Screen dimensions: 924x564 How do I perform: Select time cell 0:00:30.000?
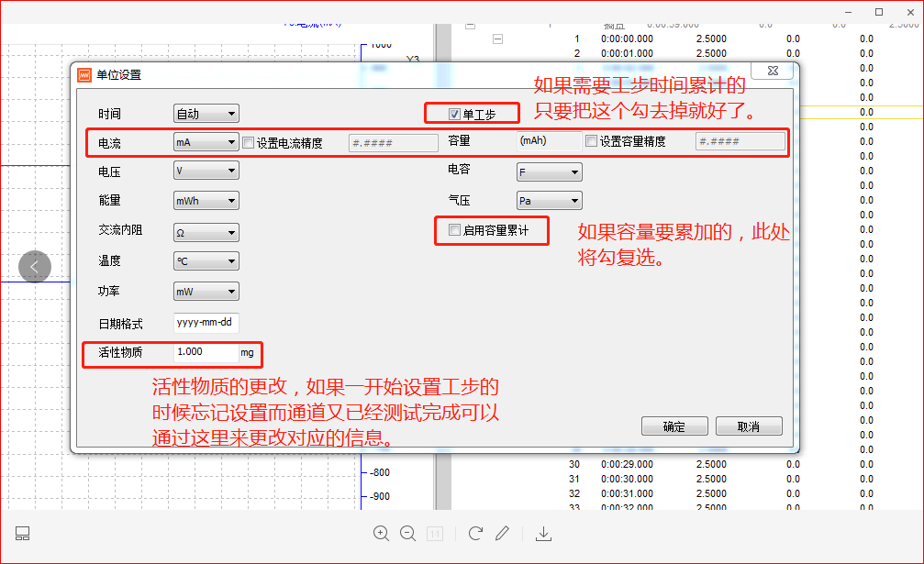[x=627, y=480]
